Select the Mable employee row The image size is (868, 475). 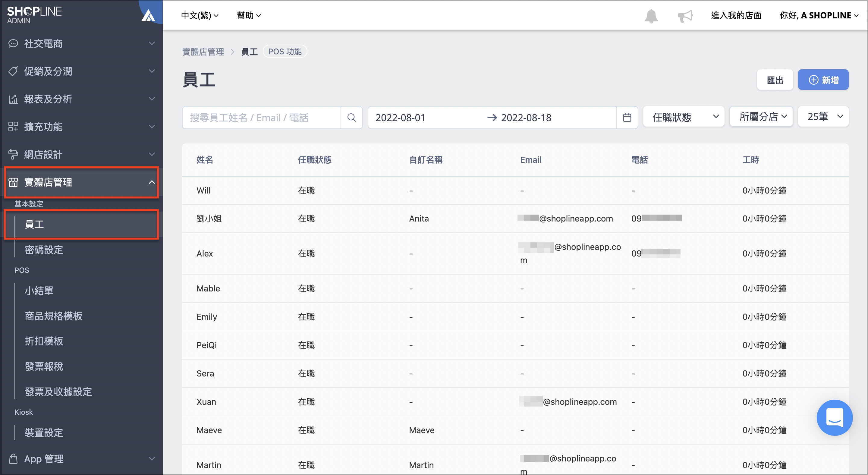(x=515, y=288)
